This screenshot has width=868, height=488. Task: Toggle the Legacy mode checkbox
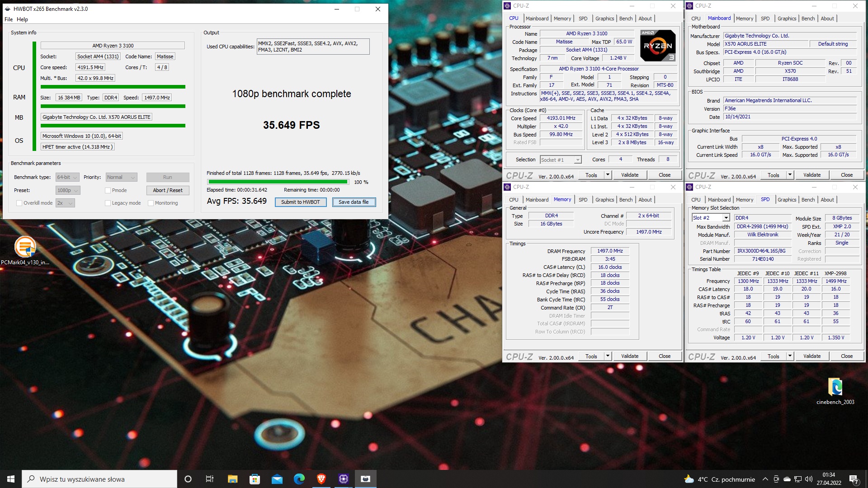pyautogui.click(x=108, y=203)
